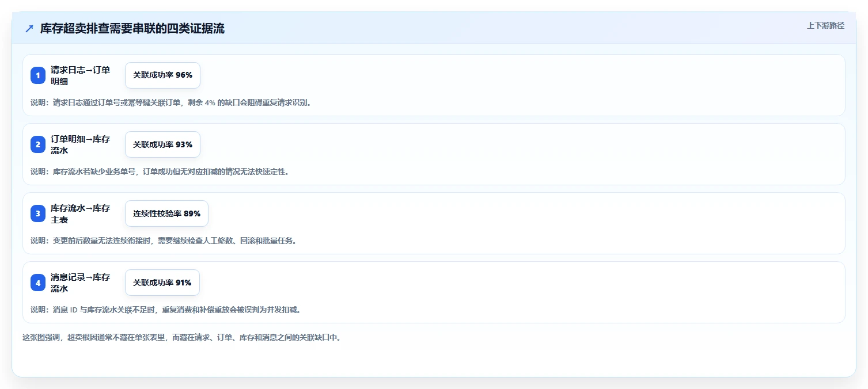Image resolution: width=868 pixels, height=389 pixels.
Task: Click the note about 人工修数、回滚和批量任务
Action: pyautogui.click(x=164, y=241)
